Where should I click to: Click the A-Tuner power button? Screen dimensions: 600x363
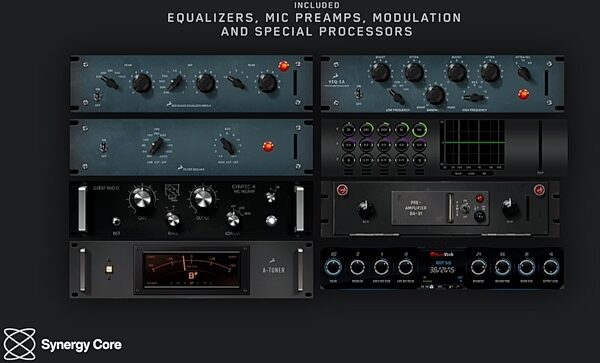109,269
